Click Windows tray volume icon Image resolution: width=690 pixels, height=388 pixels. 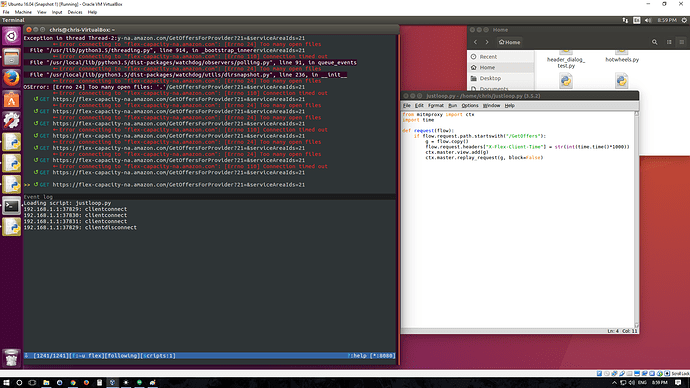(632, 383)
